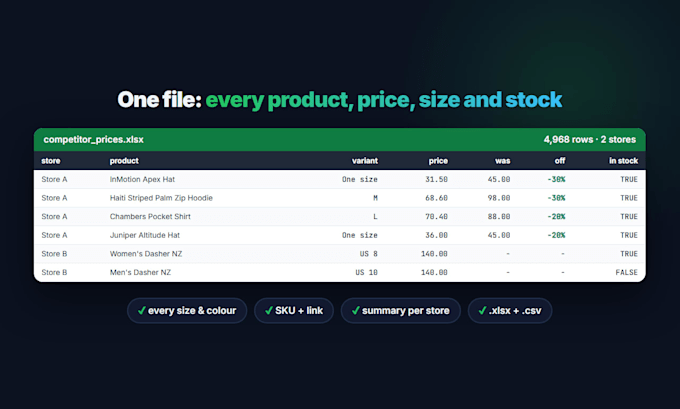
Task: Click the checkmark in 'summary per store' pill
Action: (x=356, y=311)
